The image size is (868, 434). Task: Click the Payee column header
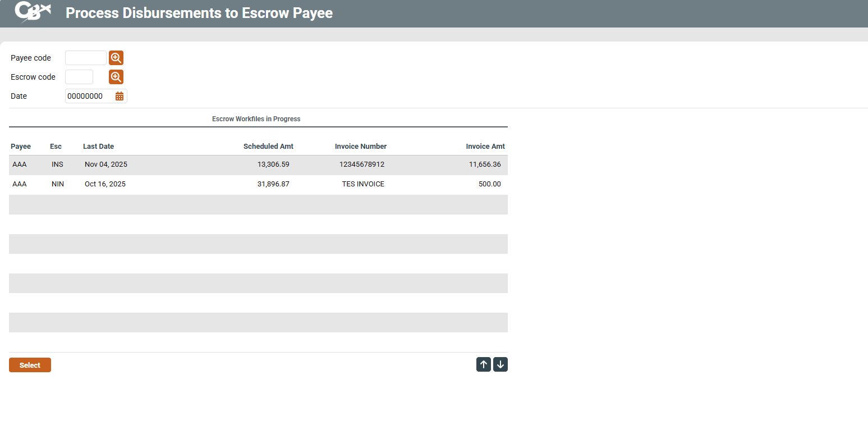coord(21,147)
